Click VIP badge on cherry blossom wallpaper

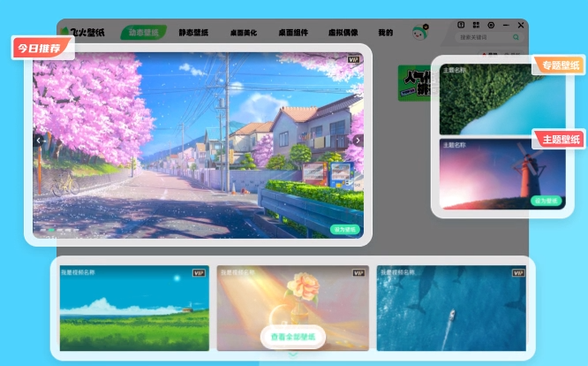pos(354,59)
